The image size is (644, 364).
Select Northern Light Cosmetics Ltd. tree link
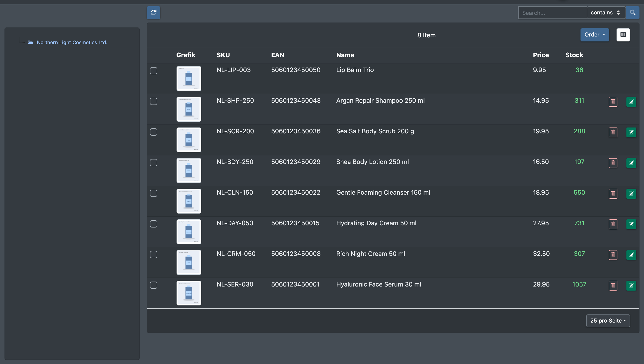pyautogui.click(x=72, y=43)
